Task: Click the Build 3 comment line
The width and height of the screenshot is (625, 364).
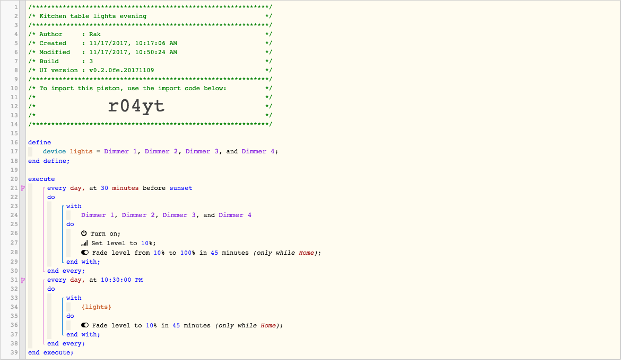Action: 150,62
